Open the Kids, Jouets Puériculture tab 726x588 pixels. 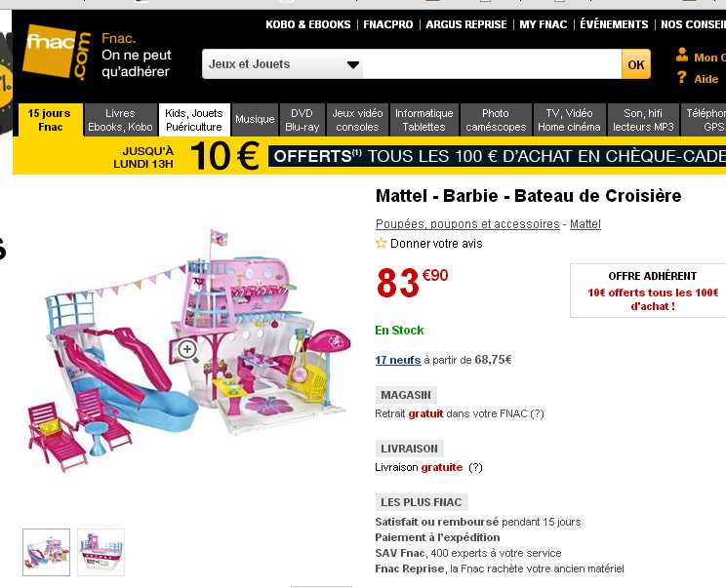tap(193, 120)
